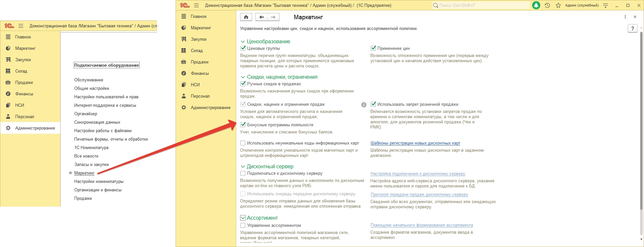Open Шаблоны регистрации новых дисконтных карт link

(x=415, y=143)
